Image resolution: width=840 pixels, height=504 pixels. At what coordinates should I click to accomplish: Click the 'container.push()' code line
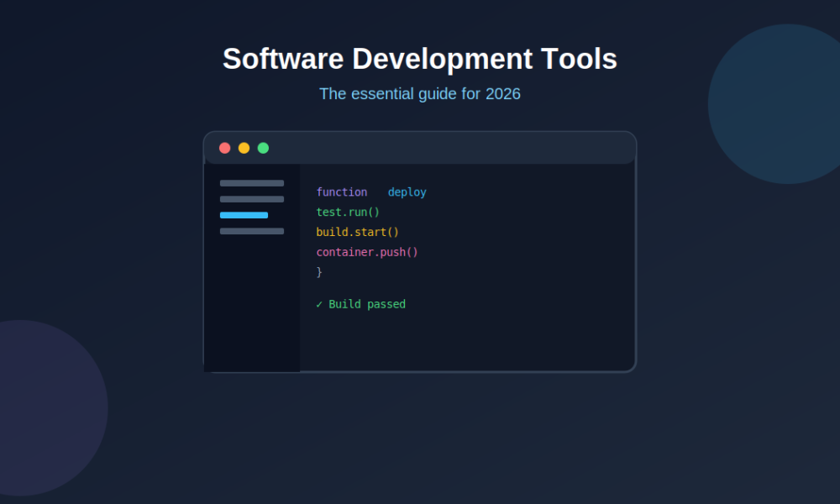367,252
